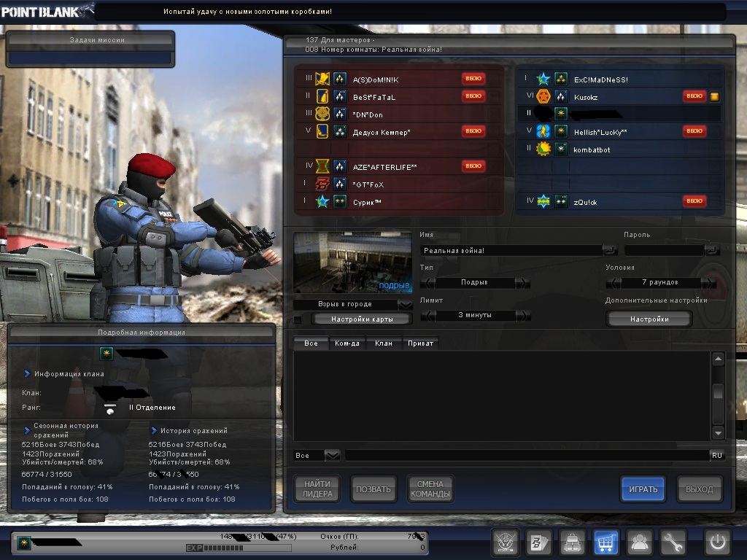Click blue arrow beside История сражений
Image resolution: width=747 pixels, height=560 pixels.
coord(153,430)
